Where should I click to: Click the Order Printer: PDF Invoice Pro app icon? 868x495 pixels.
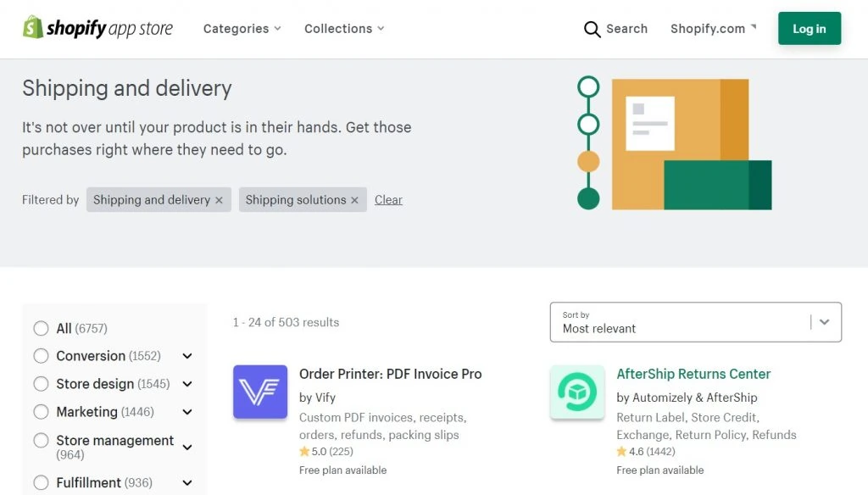[x=259, y=392]
